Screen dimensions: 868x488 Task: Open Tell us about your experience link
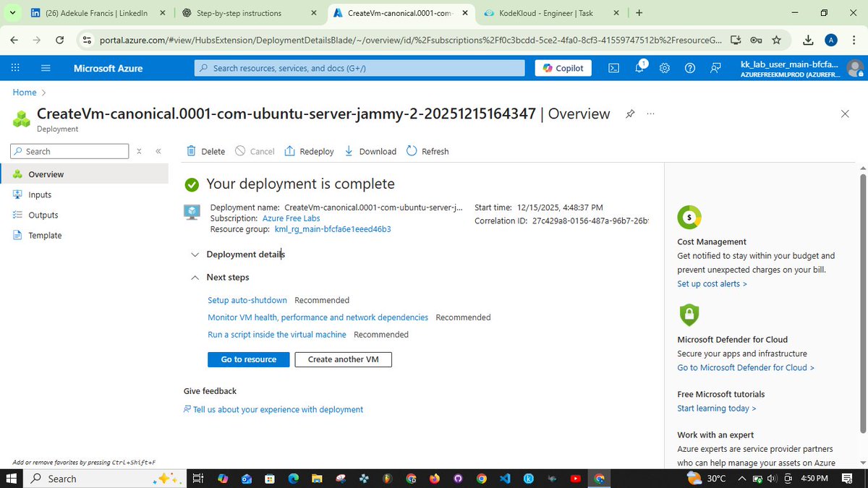click(x=273, y=409)
